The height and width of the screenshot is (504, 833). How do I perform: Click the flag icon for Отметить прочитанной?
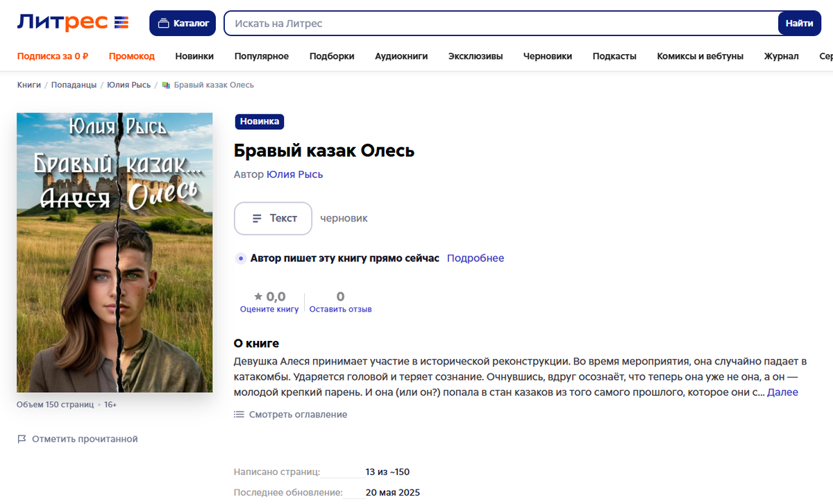pos(22,439)
